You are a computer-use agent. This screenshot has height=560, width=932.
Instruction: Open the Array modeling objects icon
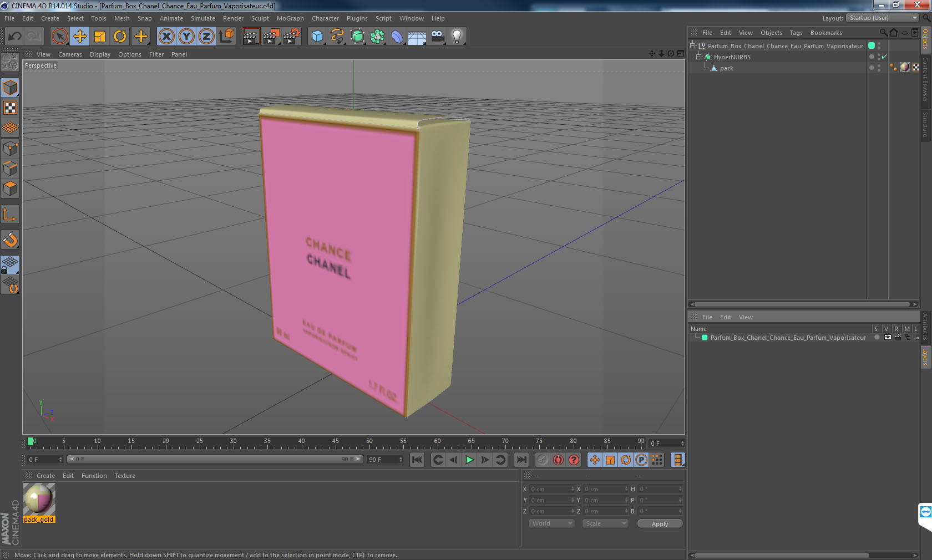coord(378,37)
